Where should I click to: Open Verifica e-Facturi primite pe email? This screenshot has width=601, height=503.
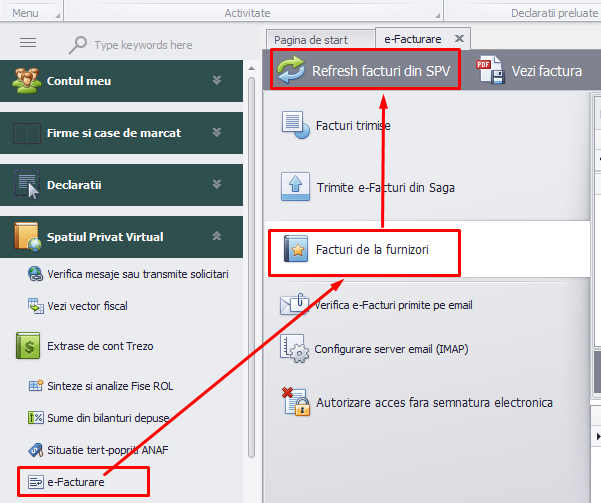click(x=393, y=305)
